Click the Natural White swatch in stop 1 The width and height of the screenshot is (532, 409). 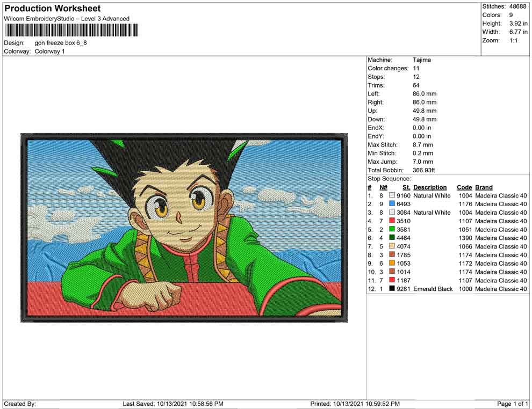(392, 195)
